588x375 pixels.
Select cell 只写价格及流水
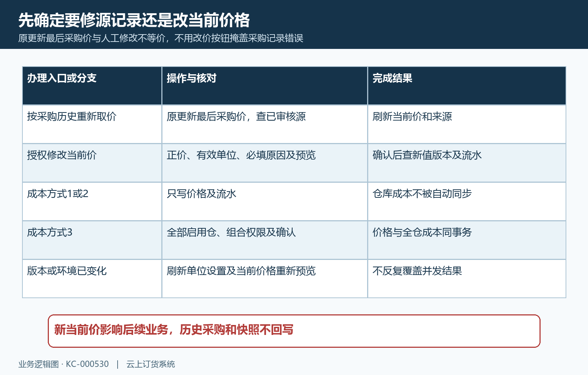(265, 201)
